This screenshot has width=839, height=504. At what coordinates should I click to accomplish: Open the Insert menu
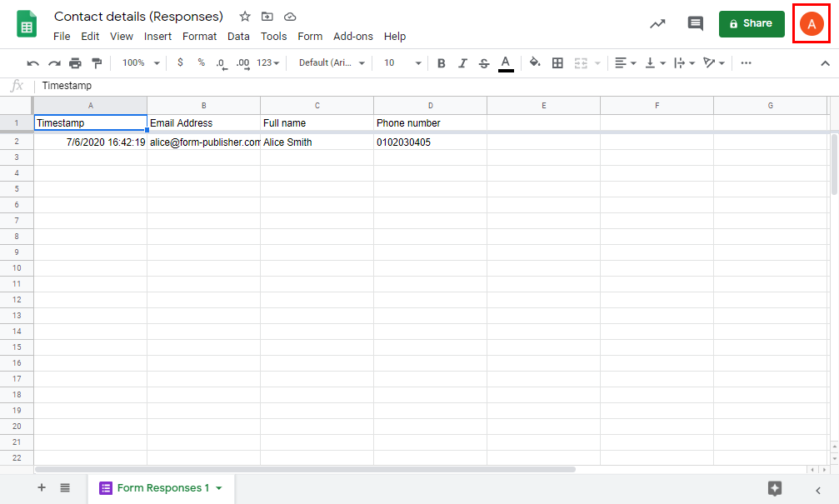tap(157, 37)
